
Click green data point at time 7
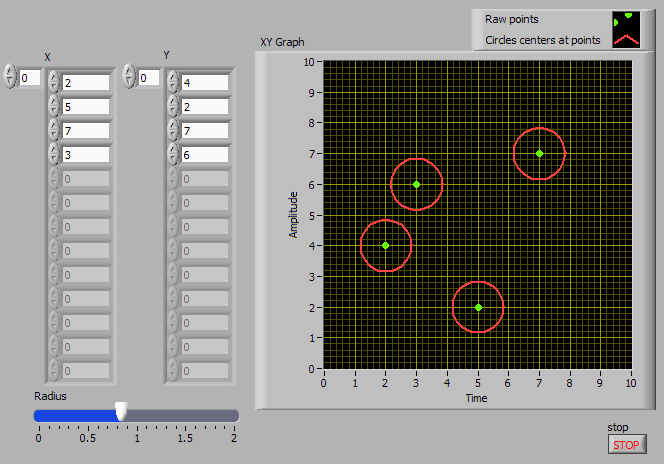tap(539, 153)
